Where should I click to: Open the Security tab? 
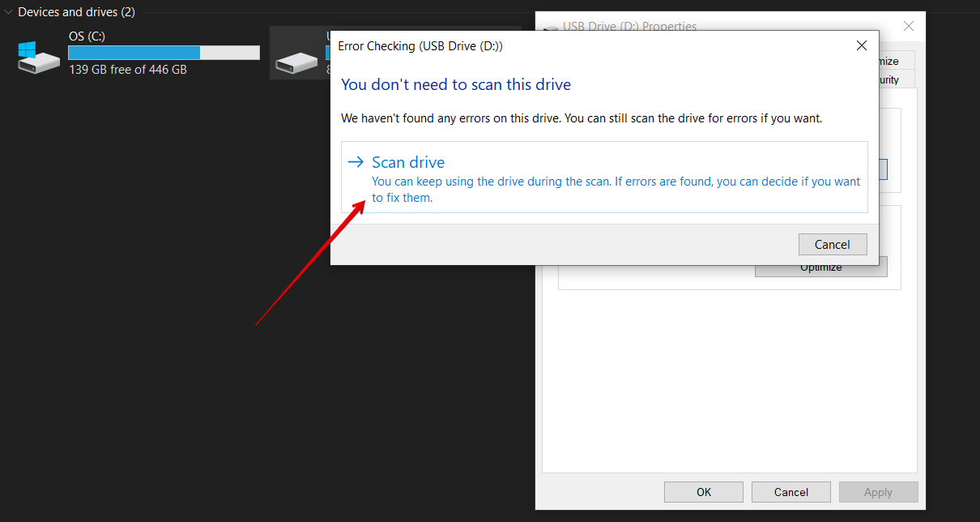click(896, 79)
